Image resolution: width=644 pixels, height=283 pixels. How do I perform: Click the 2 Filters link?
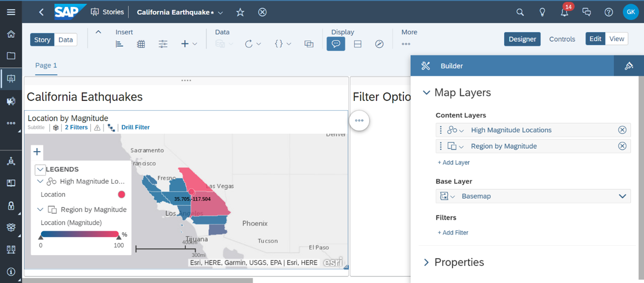76,127
